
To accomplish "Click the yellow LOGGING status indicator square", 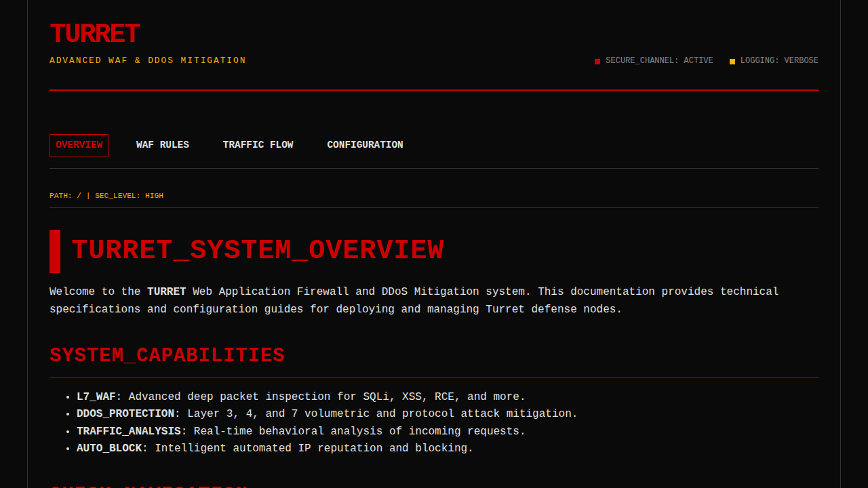I will point(732,62).
